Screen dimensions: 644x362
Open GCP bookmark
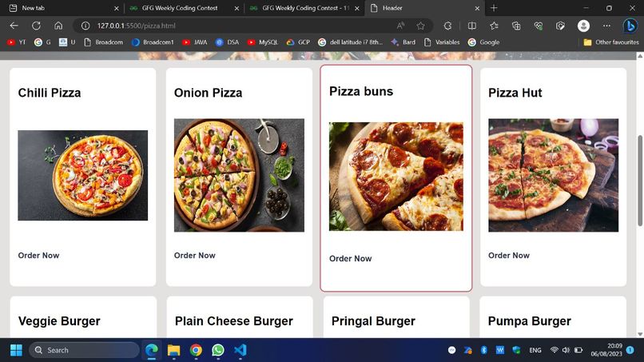[x=298, y=42]
